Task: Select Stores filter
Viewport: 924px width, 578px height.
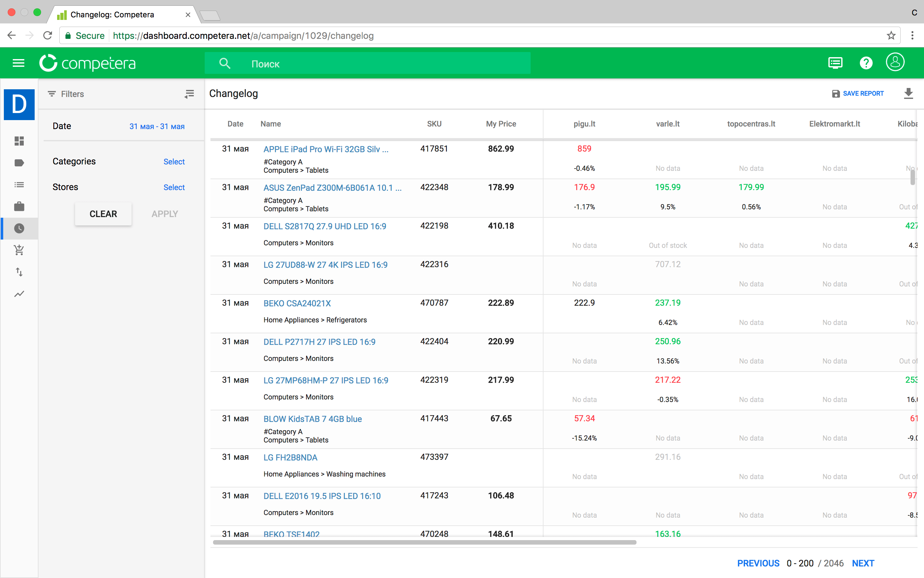Action: tap(174, 187)
